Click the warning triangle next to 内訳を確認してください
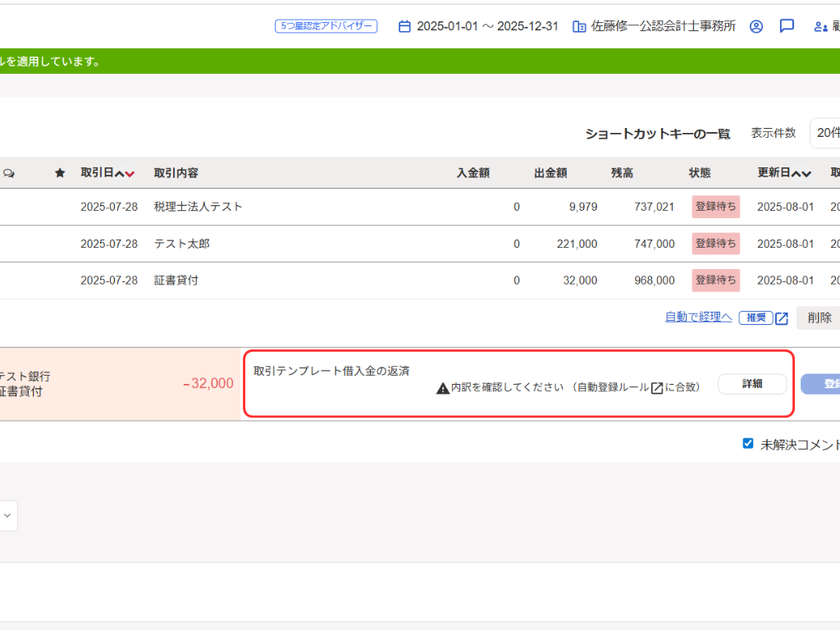840x630 pixels. click(442, 388)
